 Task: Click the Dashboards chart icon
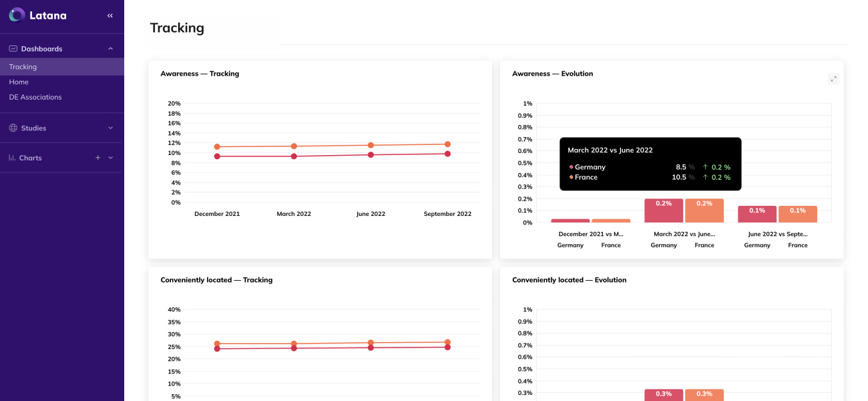point(13,49)
